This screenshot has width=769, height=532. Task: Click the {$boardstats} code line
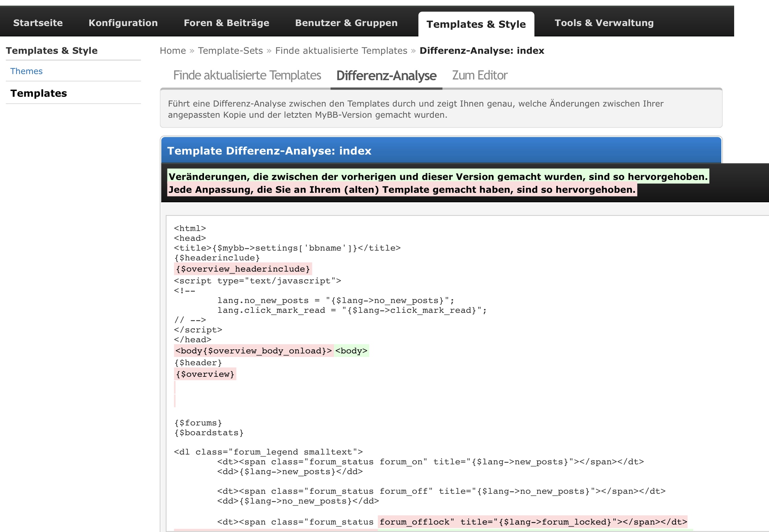[x=209, y=433]
